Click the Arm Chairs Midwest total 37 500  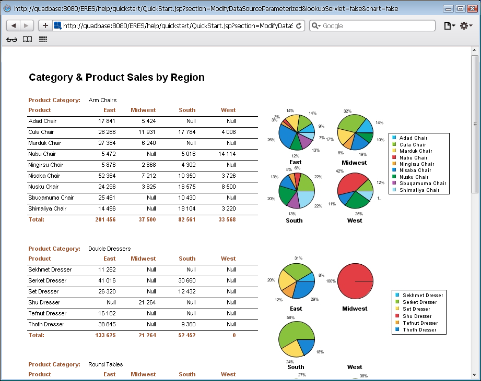147,220
